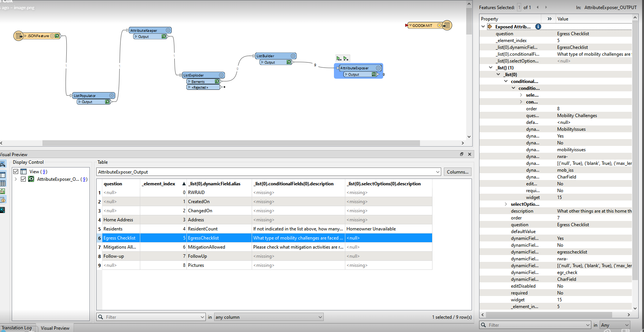Expand the con... child node
This screenshot has width=644, height=332.
tap(521, 102)
